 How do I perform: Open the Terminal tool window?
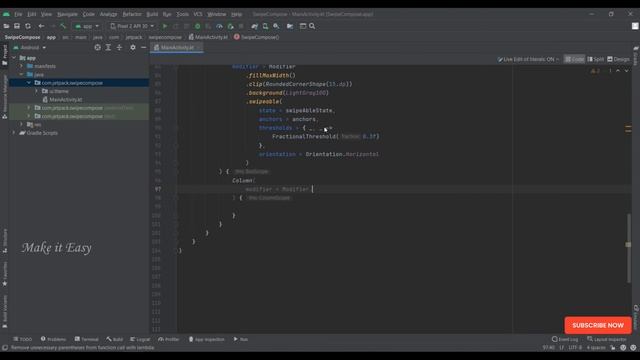pyautogui.click(x=87, y=339)
